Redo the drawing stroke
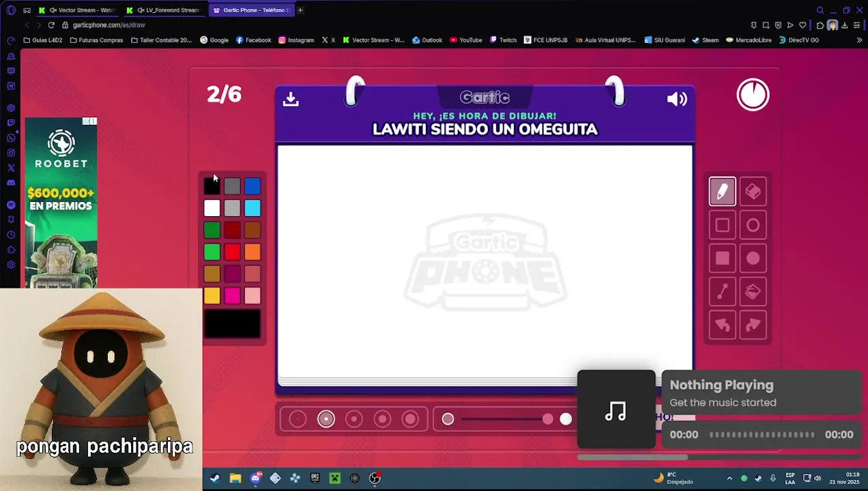 [x=753, y=325]
